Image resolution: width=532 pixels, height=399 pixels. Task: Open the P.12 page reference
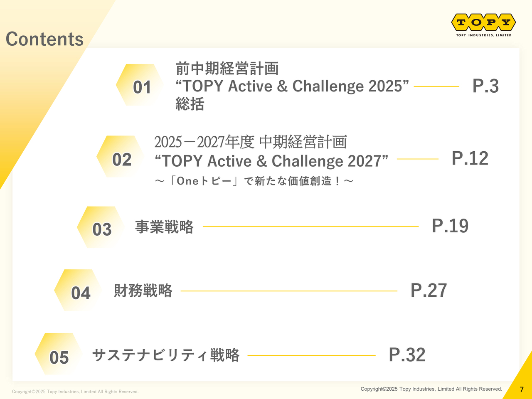(470, 158)
